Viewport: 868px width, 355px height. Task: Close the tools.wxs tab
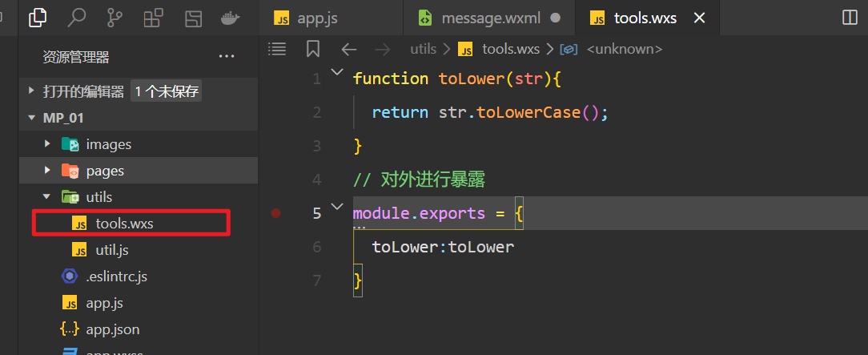point(699,18)
